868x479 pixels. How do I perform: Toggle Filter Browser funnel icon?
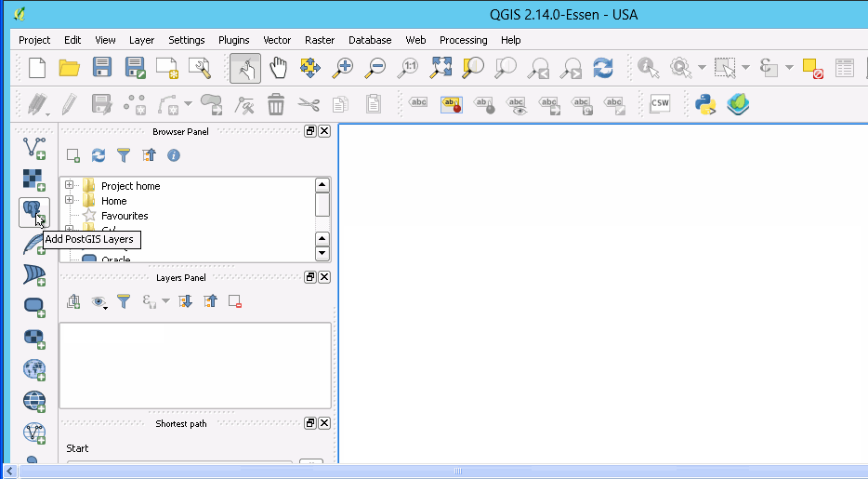[x=124, y=155]
